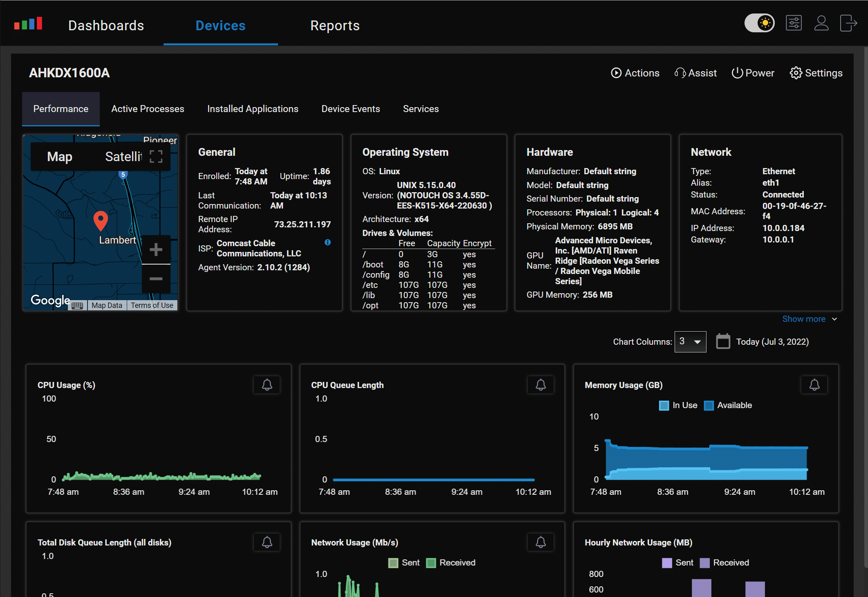Switch to Satellite map view
Screen dimensions: 868x597
coord(122,158)
